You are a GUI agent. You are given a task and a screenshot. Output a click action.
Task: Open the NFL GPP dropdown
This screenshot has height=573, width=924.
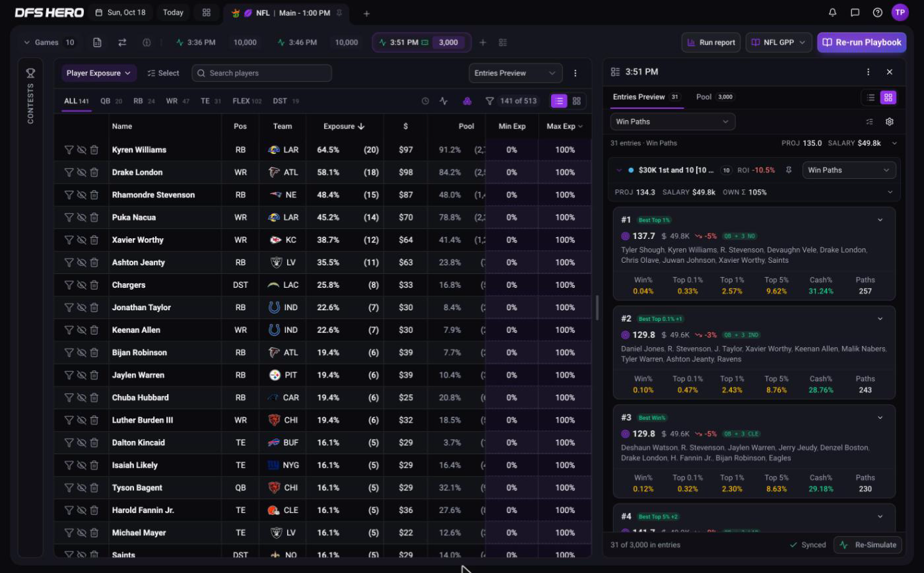[x=779, y=42]
